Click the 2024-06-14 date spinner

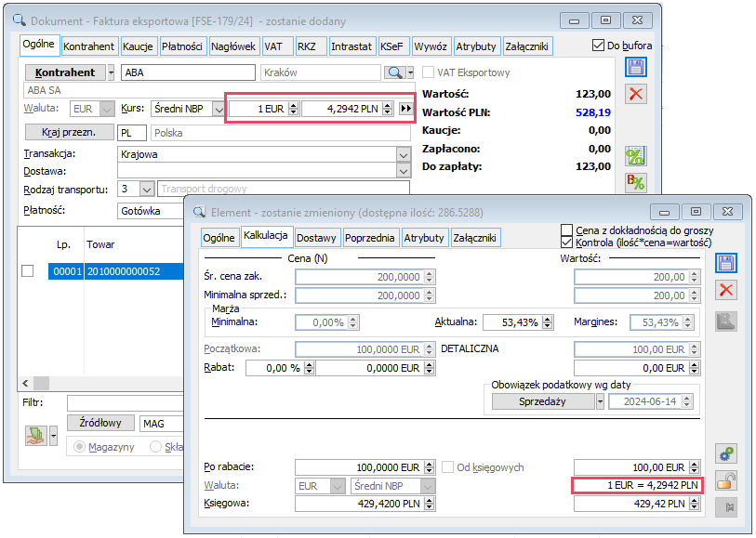(x=687, y=401)
